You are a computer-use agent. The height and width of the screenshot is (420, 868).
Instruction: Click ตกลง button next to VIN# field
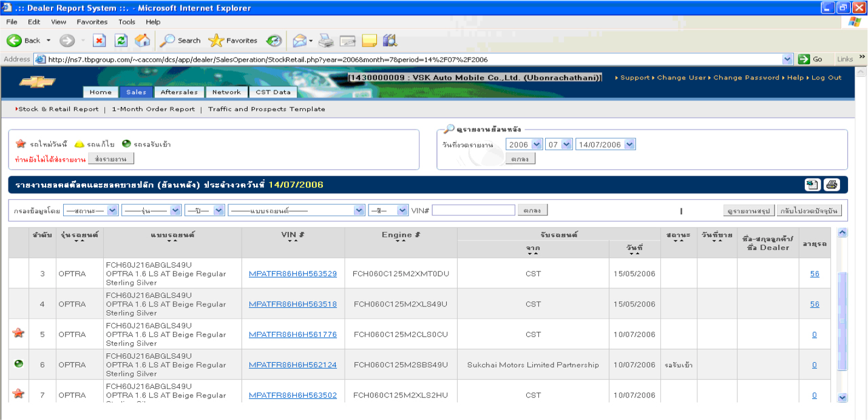coord(532,210)
